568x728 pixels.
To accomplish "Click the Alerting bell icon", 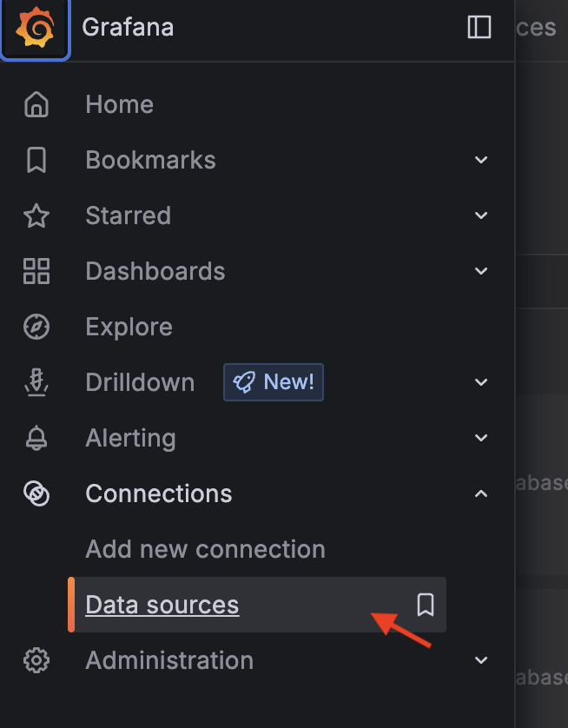I will (36, 439).
